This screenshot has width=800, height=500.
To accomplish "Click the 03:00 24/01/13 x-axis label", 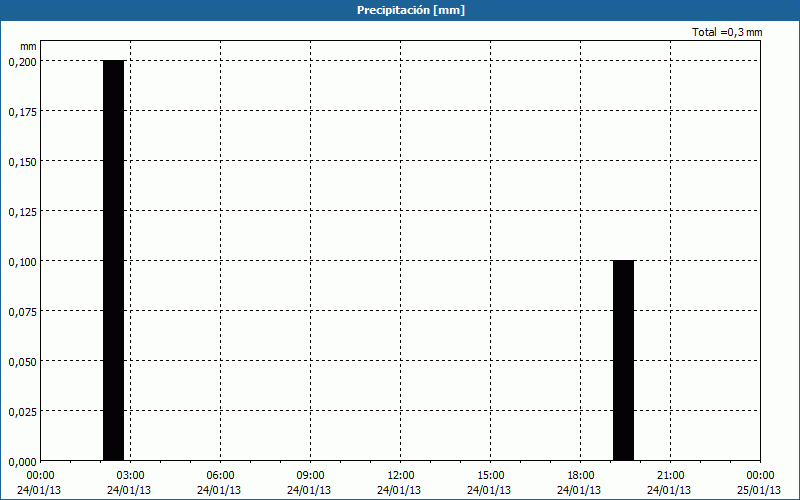I will [x=129, y=483].
